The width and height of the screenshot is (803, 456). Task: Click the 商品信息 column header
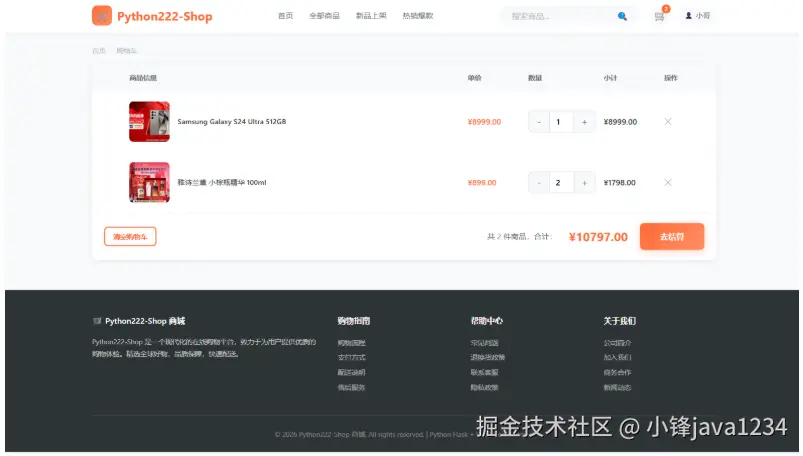(x=143, y=78)
